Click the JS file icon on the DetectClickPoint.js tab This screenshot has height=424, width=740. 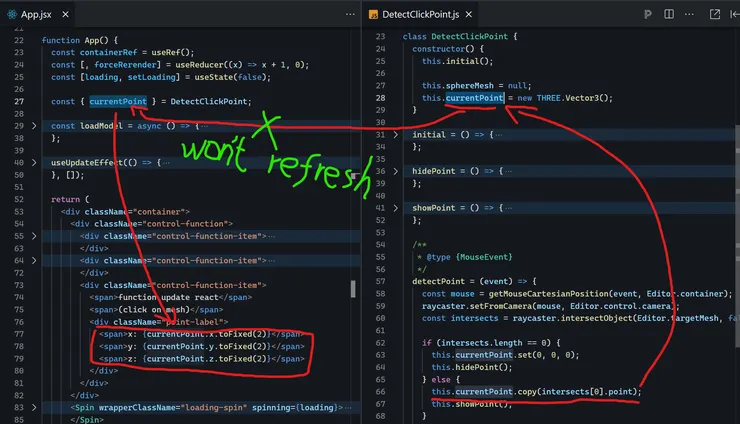(x=373, y=15)
